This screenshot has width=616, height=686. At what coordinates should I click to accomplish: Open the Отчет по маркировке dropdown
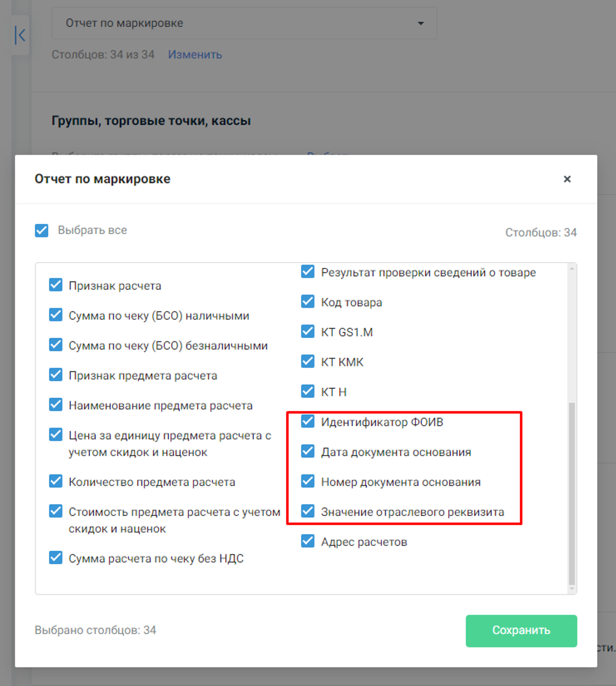pos(245,23)
